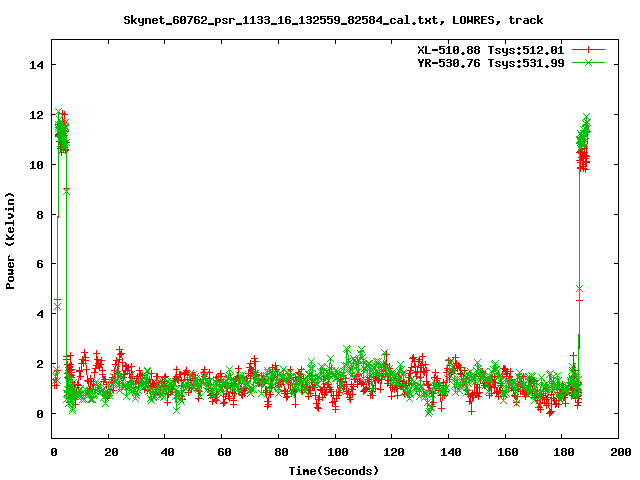The height and width of the screenshot is (480, 640).
Task: Click the x-axis value 120
Action: pos(394,452)
